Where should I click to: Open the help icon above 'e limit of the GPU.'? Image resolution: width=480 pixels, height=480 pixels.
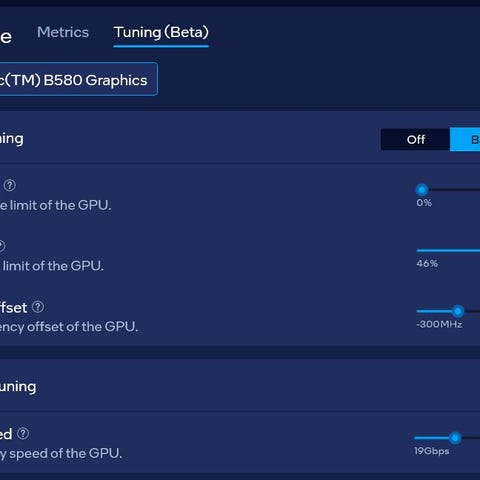pyautogui.click(x=10, y=185)
